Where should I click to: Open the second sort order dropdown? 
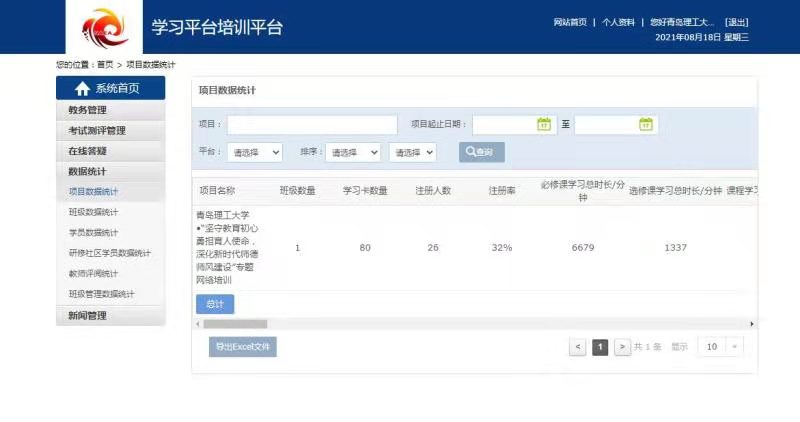412,152
